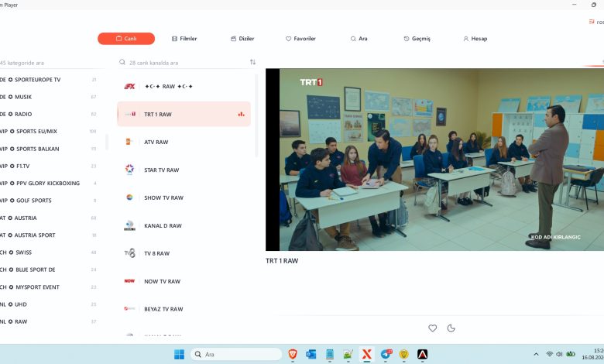The image size is (604, 364).
Task: Open the taskbar clock and date
Action: pyautogui.click(x=593, y=355)
